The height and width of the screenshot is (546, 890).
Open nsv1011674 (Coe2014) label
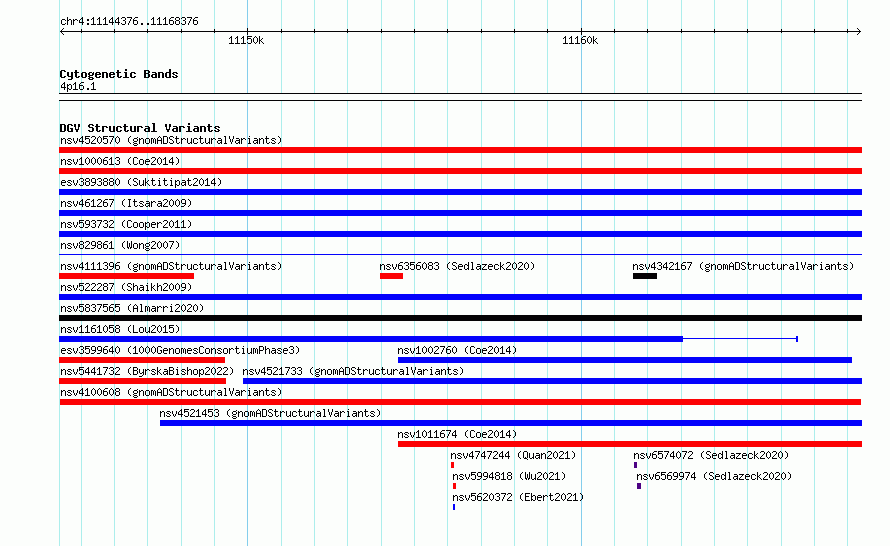457,434
